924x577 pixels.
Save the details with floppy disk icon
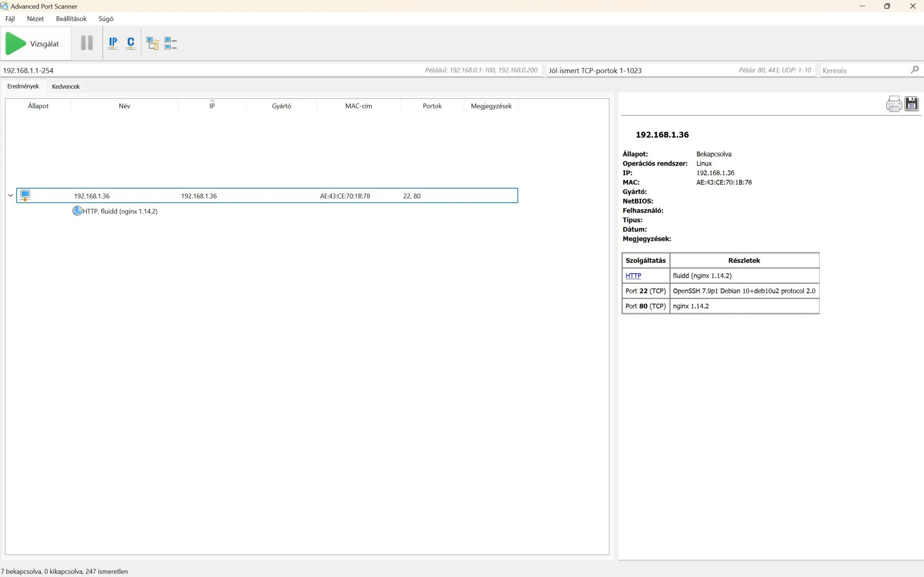(911, 104)
